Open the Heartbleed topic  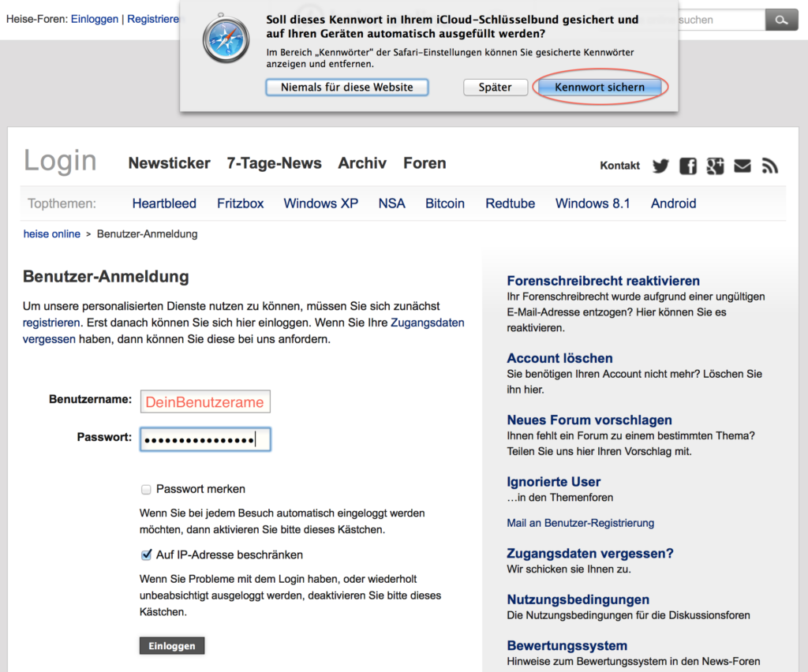(164, 203)
